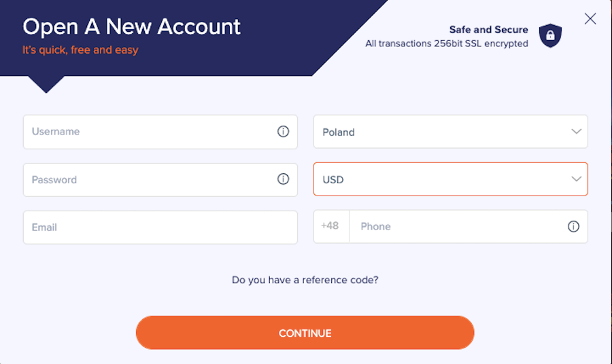612x364 pixels.
Task: Expand the chevron arrow beside USD
Action: 576,179
